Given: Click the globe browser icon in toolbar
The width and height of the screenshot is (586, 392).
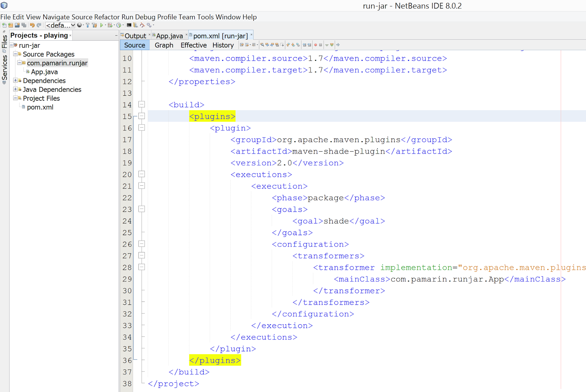Looking at the screenshot, I should tap(79, 25).
